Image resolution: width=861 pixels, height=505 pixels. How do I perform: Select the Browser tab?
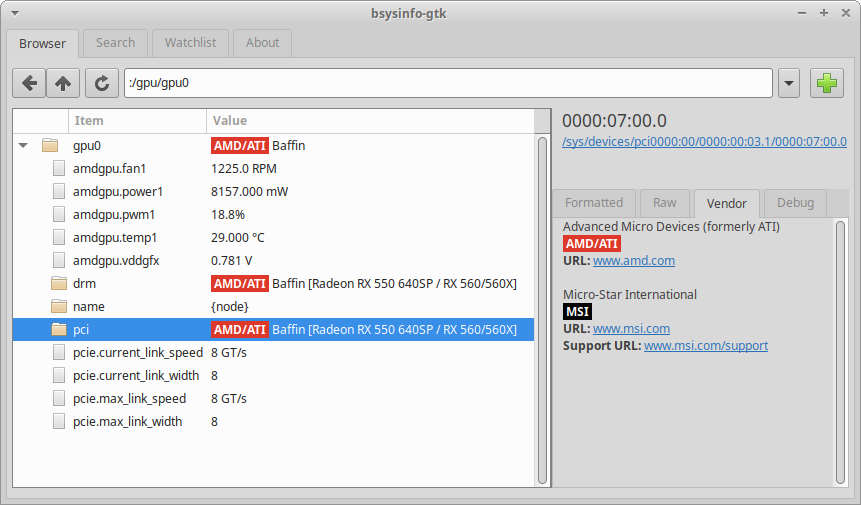click(x=42, y=43)
